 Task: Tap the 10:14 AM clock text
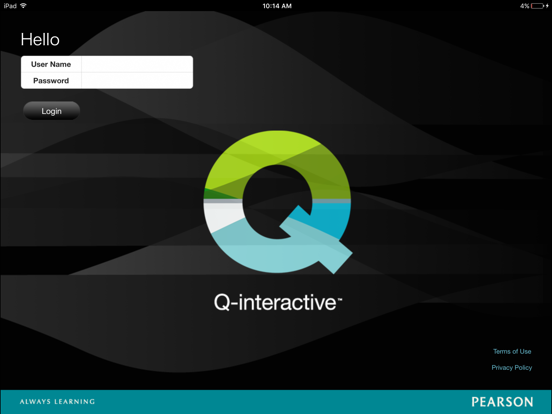(277, 6)
